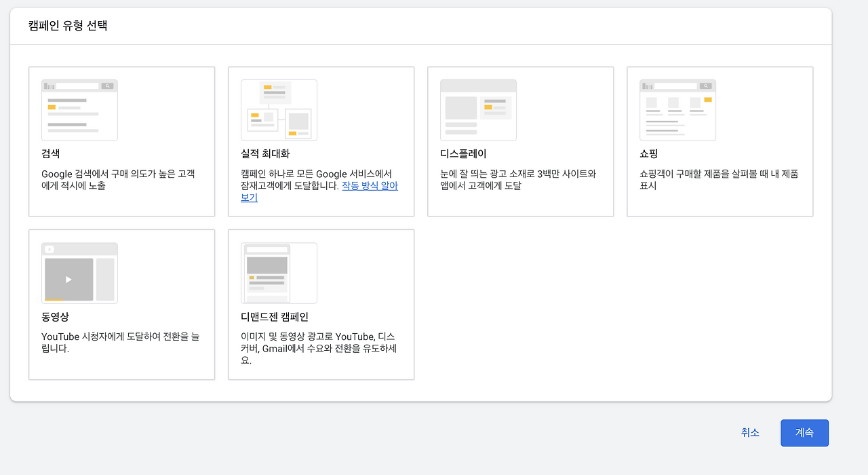The height and width of the screenshot is (475, 868).
Task: Click 취소 to cancel campaign creation
Action: pyautogui.click(x=750, y=432)
